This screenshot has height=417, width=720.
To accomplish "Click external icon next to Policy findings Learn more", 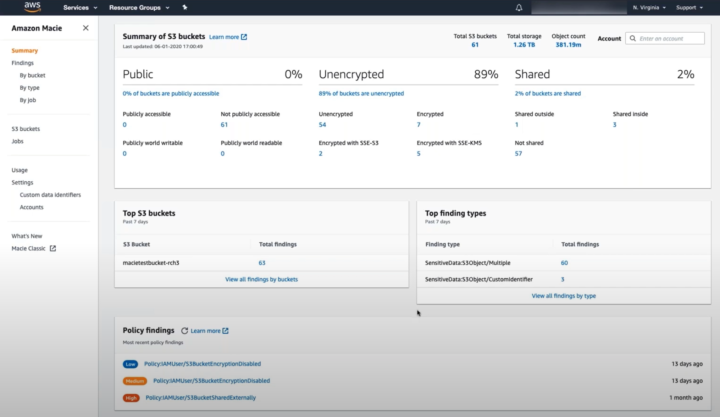I will point(225,331).
